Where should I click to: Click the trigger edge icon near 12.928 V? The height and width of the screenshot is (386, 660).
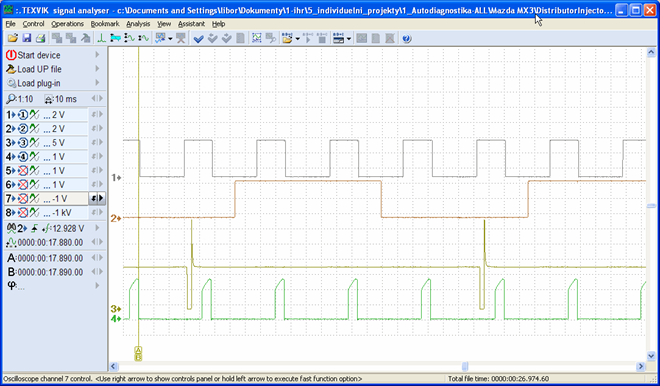(x=35, y=228)
